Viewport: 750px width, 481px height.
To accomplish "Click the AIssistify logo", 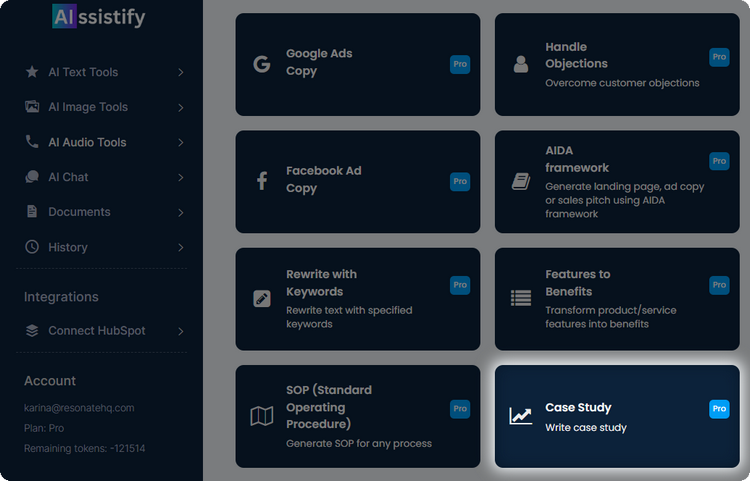I will tap(99, 17).
